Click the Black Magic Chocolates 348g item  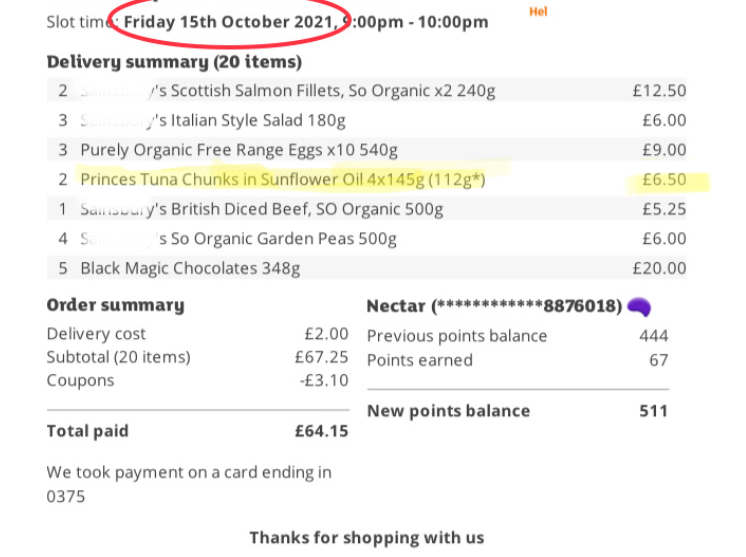click(190, 268)
